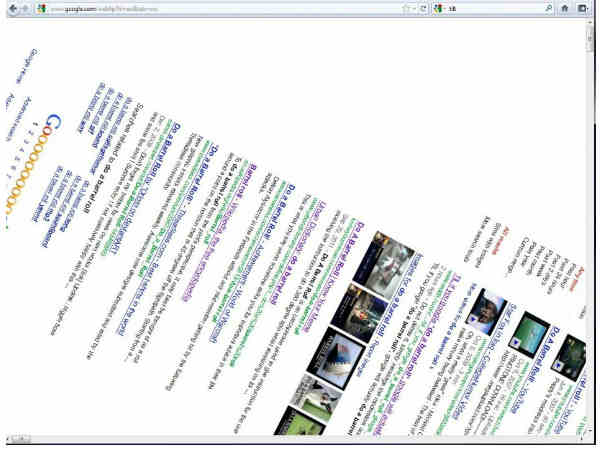Image resolution: width=600 pixels, height=450 pixels.
Task: Select the red All results filter
Action: (x=501, y=241)
